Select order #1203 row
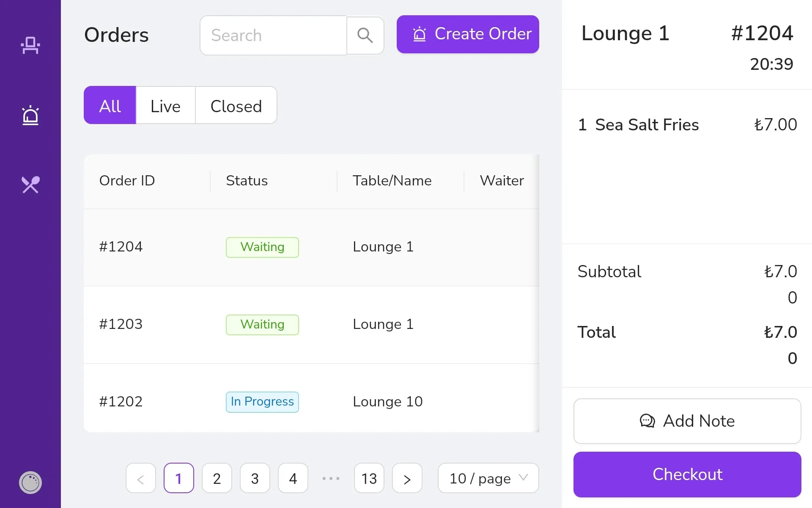 tap(311, 325)
